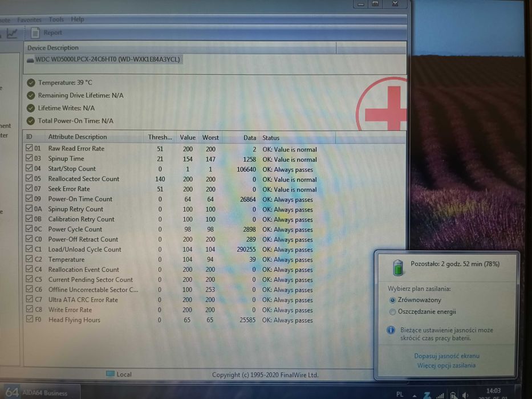Toggle checkbox for 03 Spinup Time
The height and width of the screenshot is (399, 532).
(29, 158)
